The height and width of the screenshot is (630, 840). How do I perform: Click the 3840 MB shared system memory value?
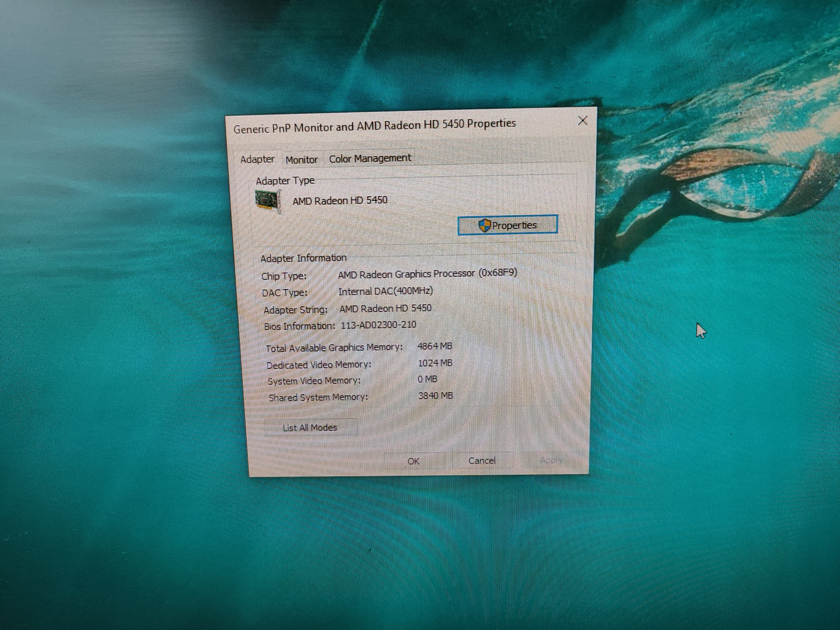[x=435, y=396]
